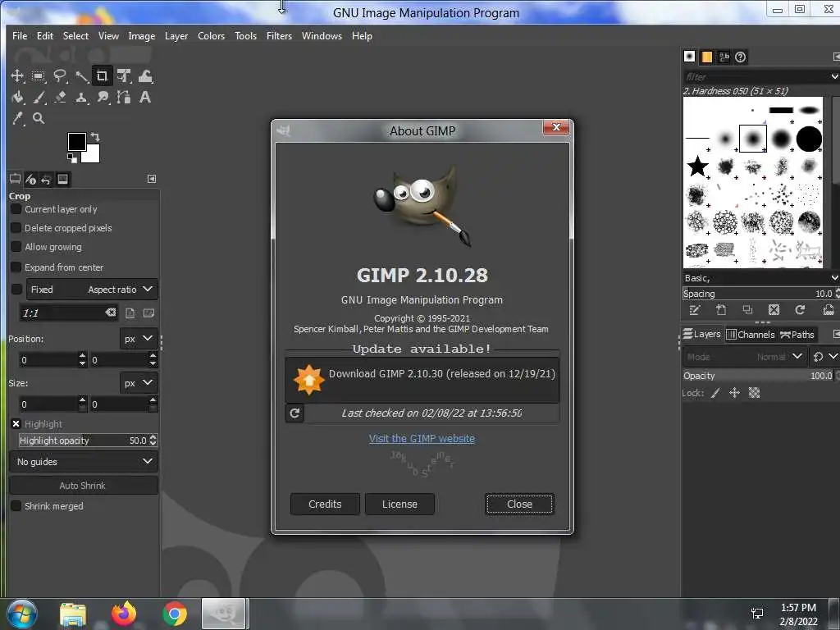Select the Fuzzy Select wand tool

pyautogui.click(x=81, y=76)
